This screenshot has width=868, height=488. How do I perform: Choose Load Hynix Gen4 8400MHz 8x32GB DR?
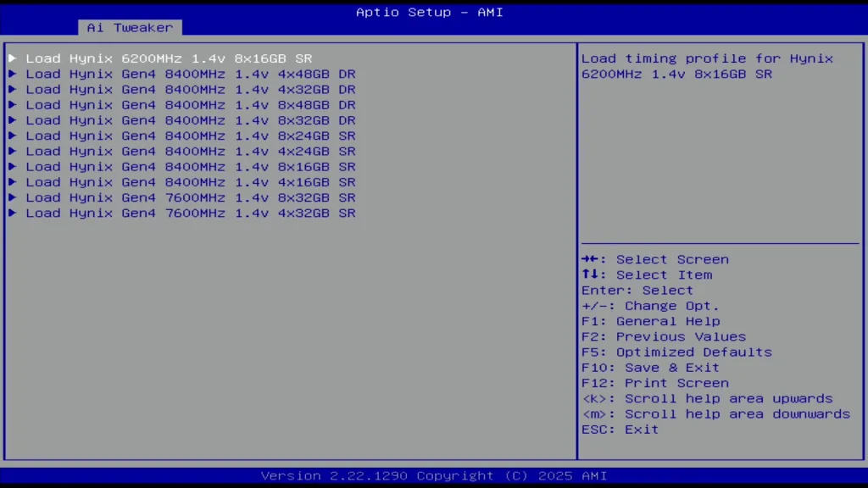(x=190, y=120)
